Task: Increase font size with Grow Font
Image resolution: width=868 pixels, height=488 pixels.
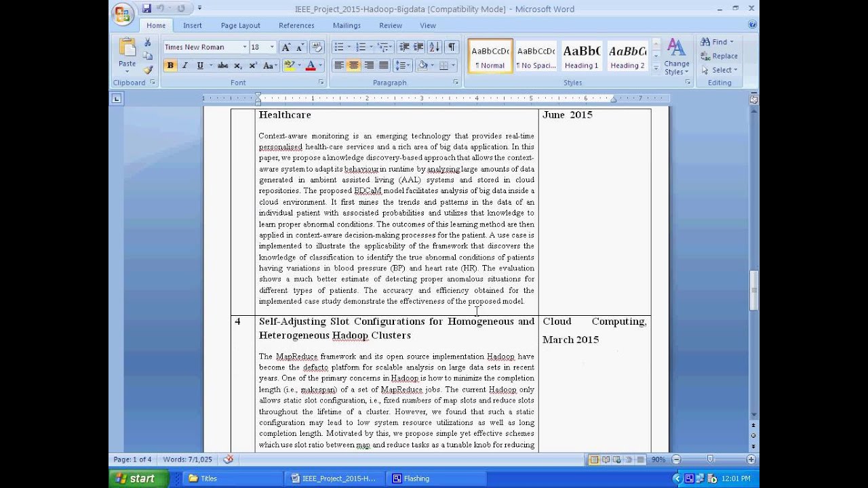Action: click(286, 47)
